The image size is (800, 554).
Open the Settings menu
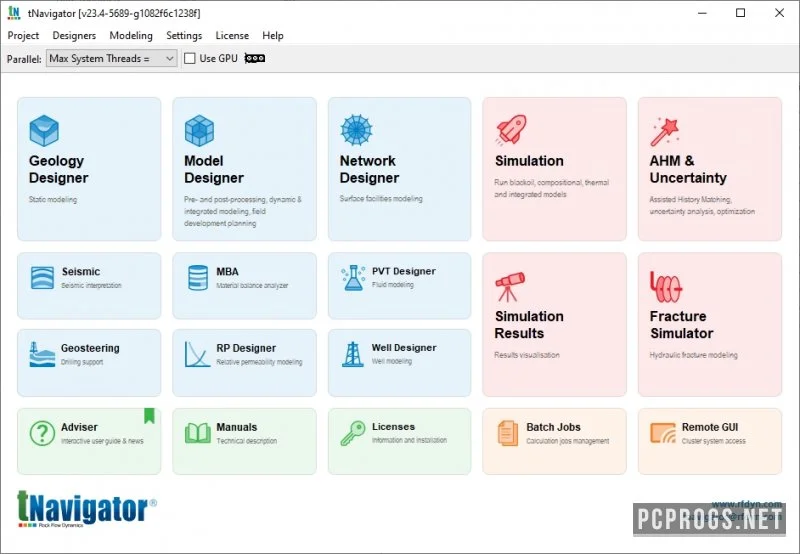point(184,35)
